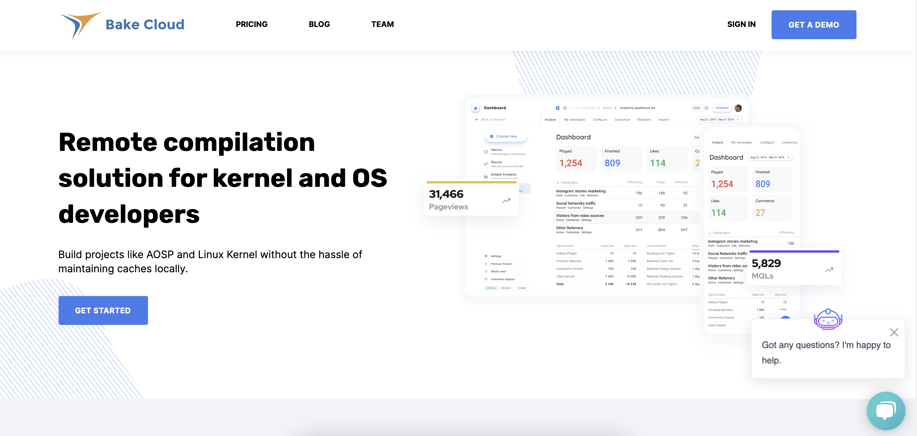Open the Pricing page
917x436 pixels.
click(x=251, y=24)
